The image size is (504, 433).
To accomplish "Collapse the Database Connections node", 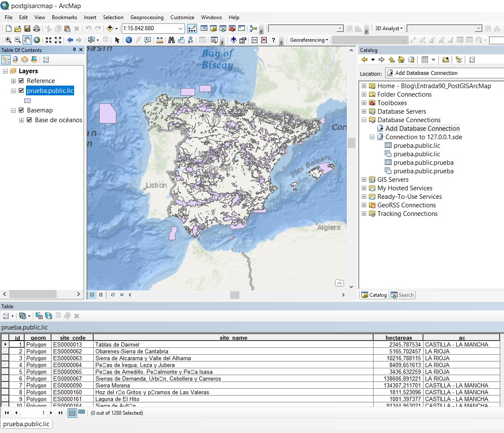I will (364, 120).
